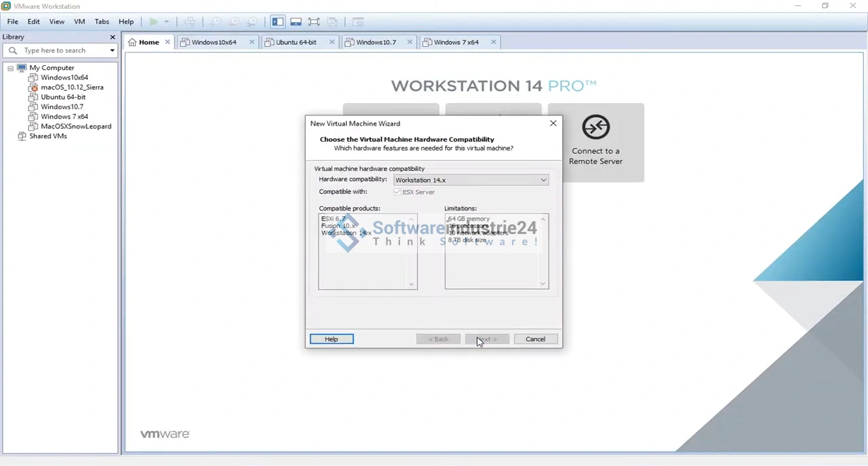Open the VM menu
Image resolution: width=868 pixels, height=466 pixels.
(79, 22)
